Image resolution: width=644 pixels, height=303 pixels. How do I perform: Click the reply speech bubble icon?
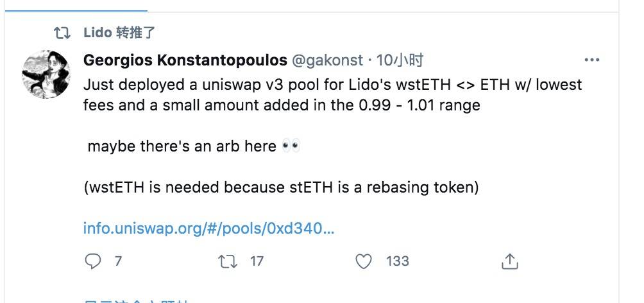94,261
